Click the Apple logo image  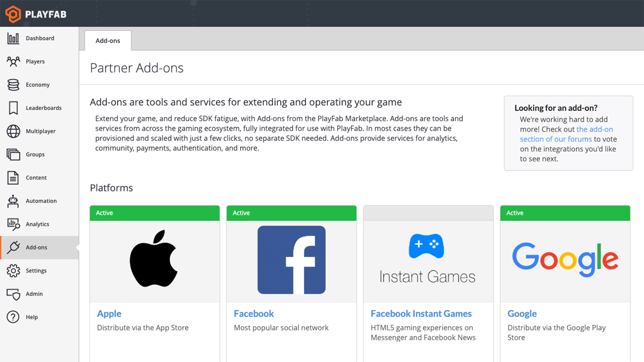click(x=154, y=258)
